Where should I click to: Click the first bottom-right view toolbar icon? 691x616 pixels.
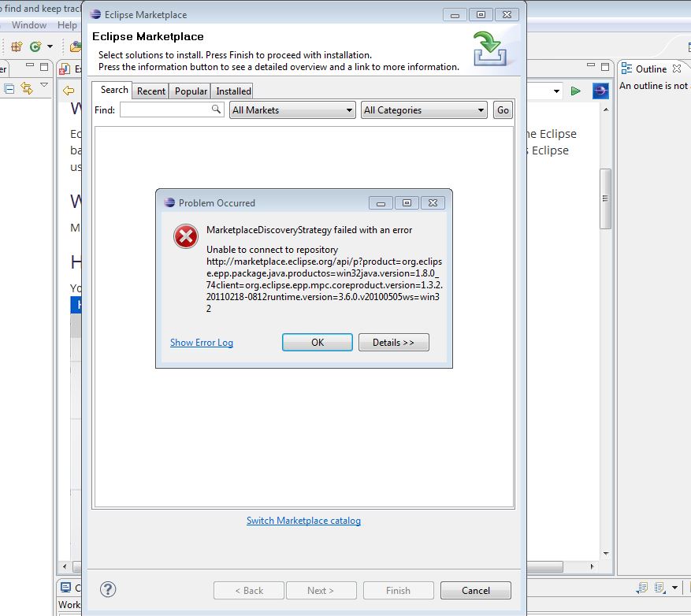click(x=641, y=588)
